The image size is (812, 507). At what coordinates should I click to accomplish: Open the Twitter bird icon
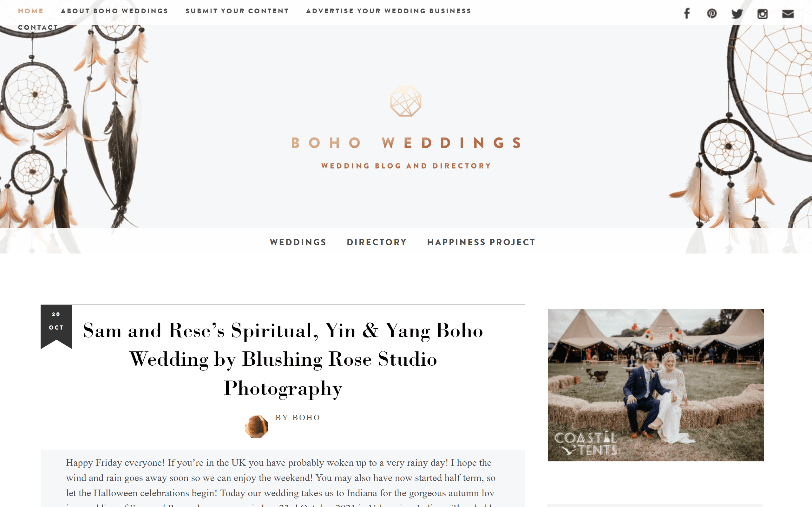point(737,14)
